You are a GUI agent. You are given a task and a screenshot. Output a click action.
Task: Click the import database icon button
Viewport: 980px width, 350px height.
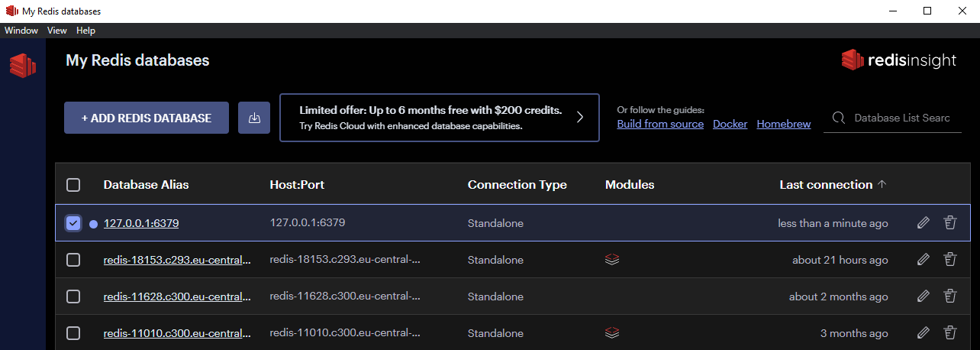point(254,118)
